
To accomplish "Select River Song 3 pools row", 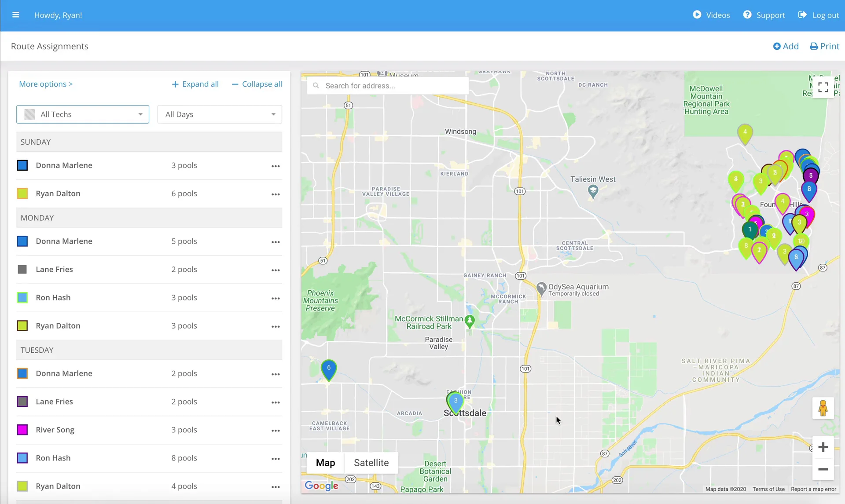I will point(149,430).
